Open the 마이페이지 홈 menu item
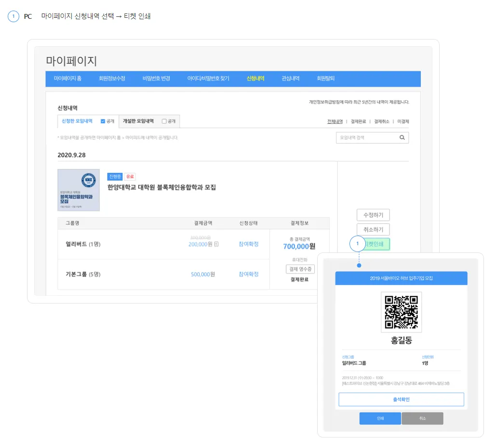The width and height of the screenshot is (496, 448). click(x=67, y=79)
